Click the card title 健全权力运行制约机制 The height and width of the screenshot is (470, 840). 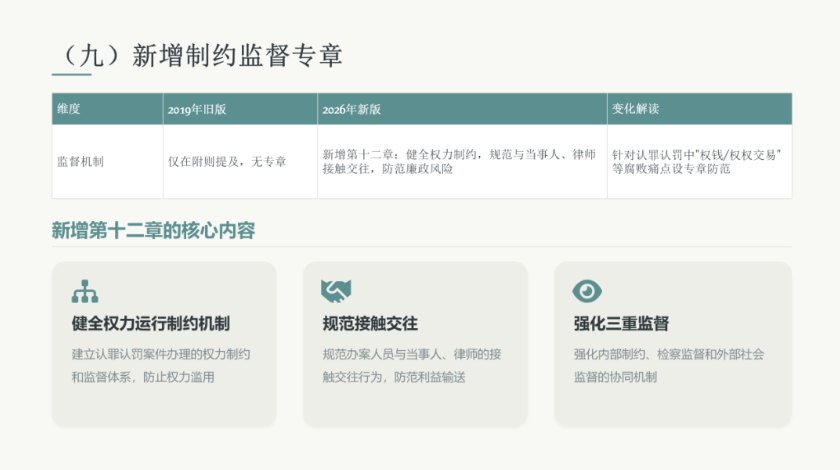(151, 324)
